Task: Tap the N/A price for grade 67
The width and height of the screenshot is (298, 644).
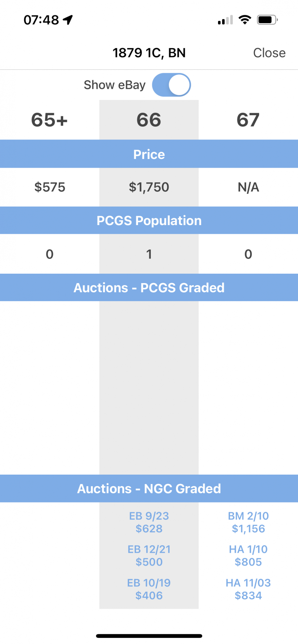Action: pos(248,187)
